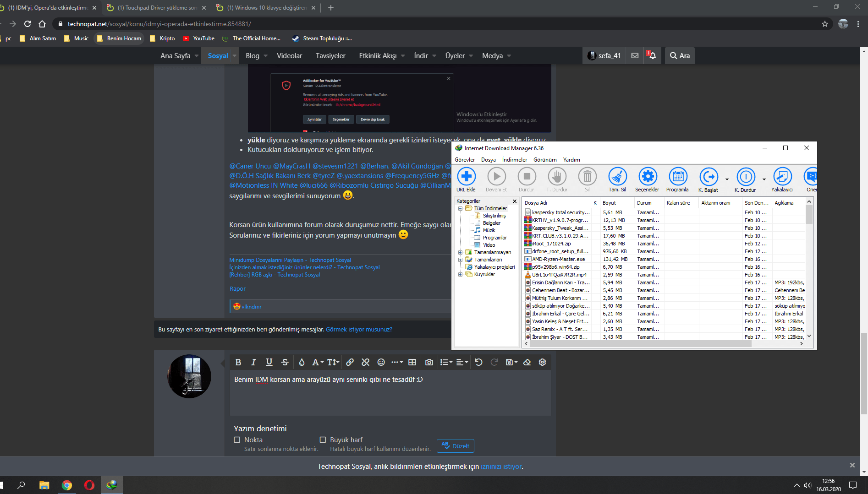Open the text color drop icon
This screenshot has height=494, width=868.
point(302,362)
